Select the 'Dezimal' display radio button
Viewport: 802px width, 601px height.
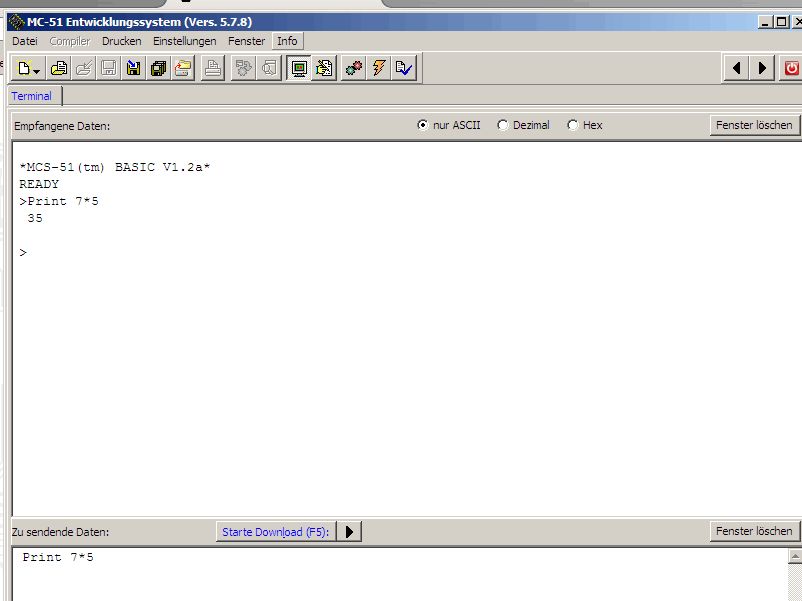[x=503, y=125]
